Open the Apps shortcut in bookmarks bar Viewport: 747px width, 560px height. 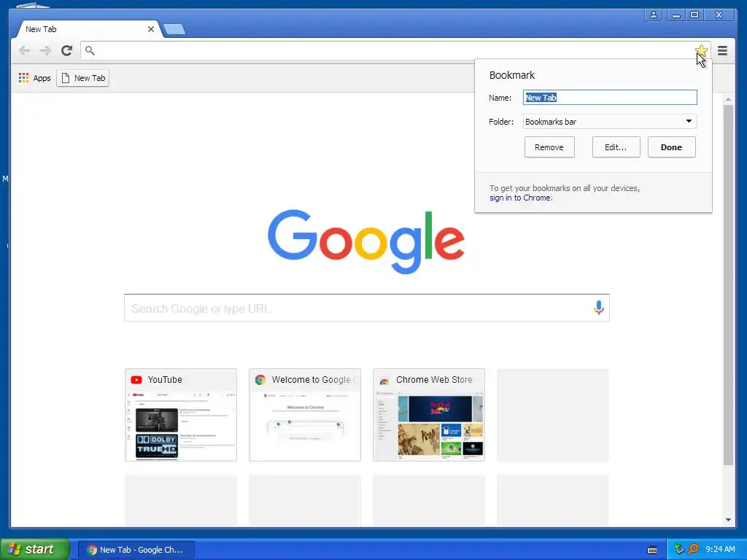pyautogui.click(x=34, y=78)
